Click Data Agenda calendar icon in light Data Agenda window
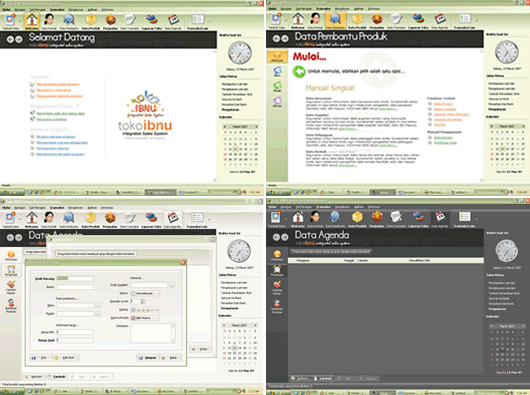The width and height of the screenshot is (530, 395). (173, 218)
